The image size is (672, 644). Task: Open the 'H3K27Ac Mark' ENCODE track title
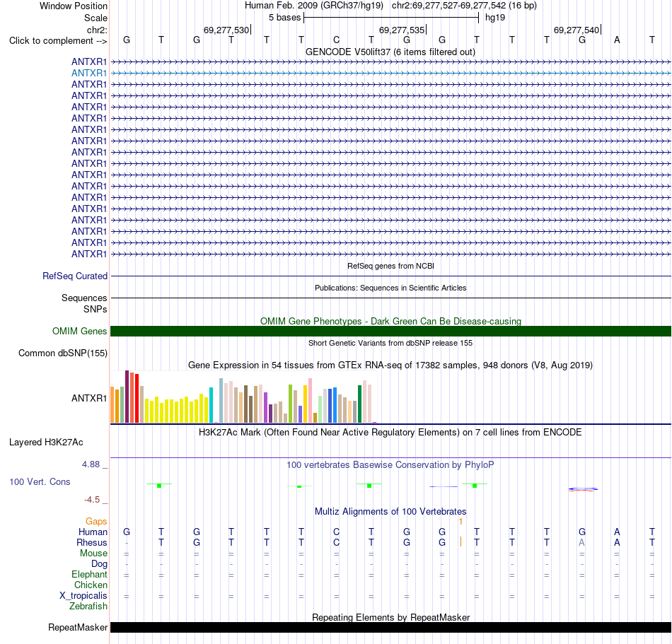[390, 433]
